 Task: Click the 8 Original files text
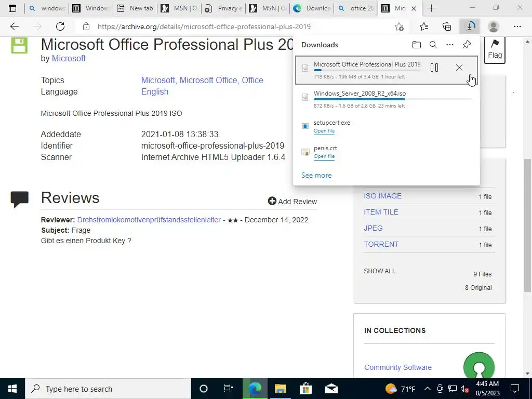point(478,288)
